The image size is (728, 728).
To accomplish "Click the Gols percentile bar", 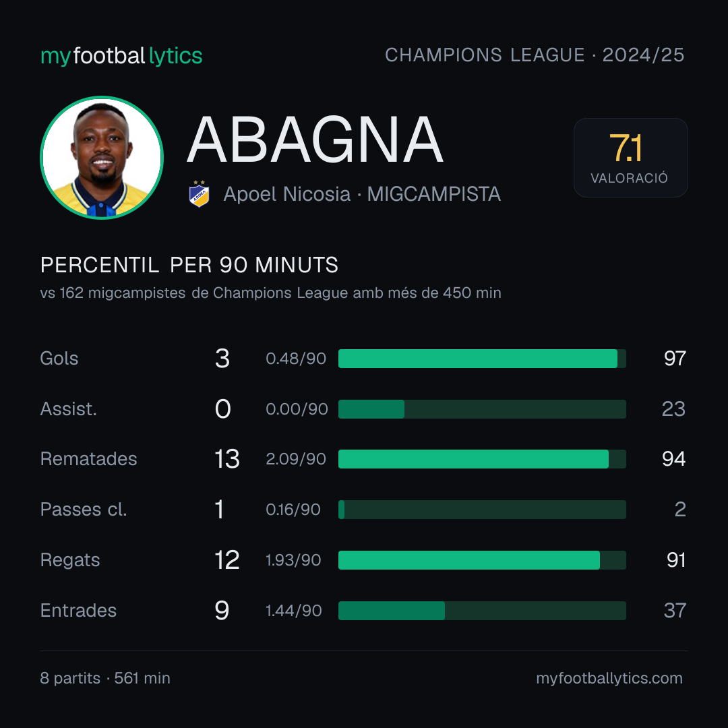I will coord(482,359).
